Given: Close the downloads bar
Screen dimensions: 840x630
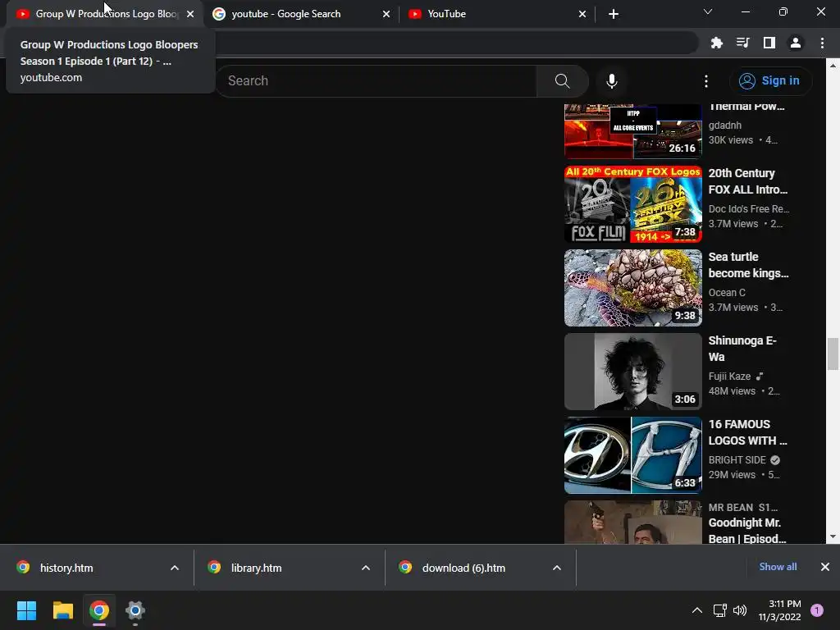Looking at the screenshot, I should [x=825, y=567].
